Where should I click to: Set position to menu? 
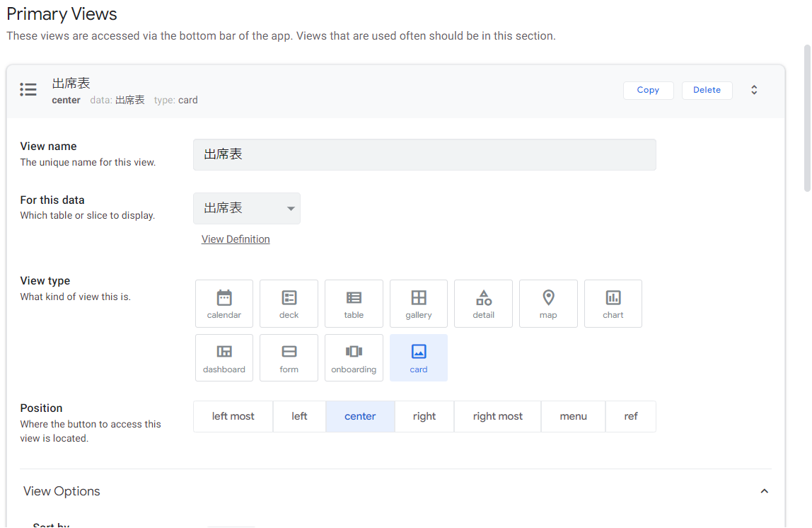[x=573, y=417]
